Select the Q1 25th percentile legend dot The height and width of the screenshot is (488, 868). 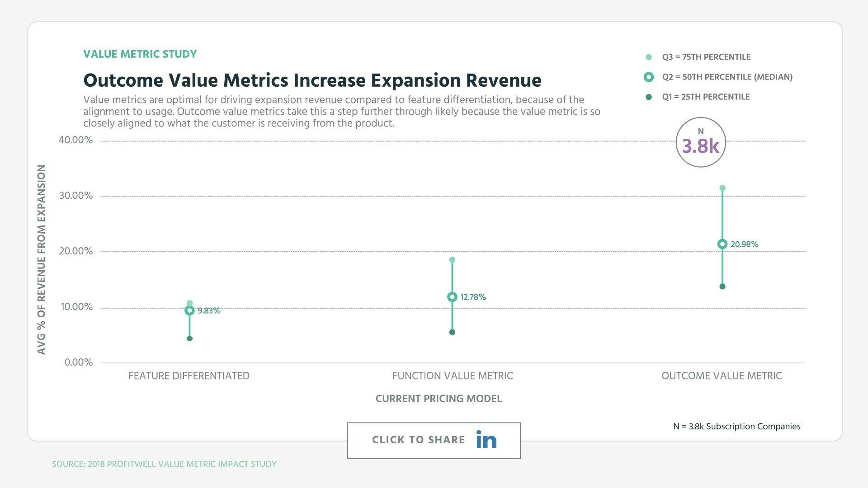(x=648, y=97)
